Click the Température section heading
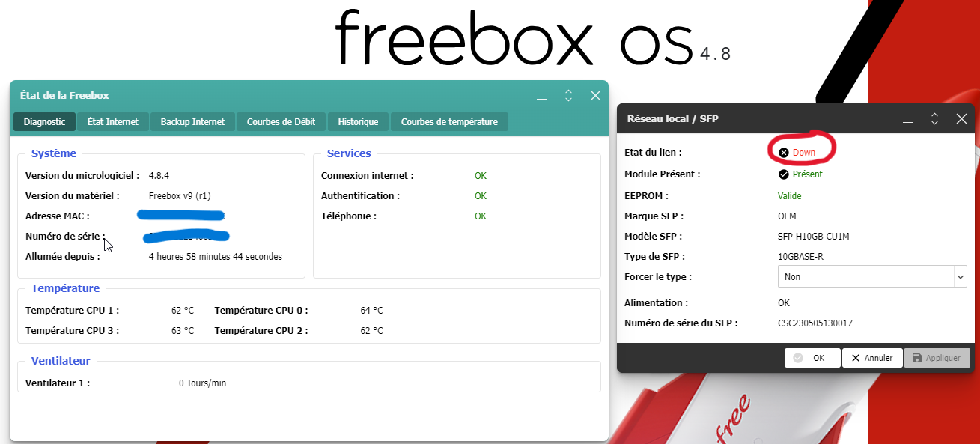The image size is (980, 444). pos(65,288)
